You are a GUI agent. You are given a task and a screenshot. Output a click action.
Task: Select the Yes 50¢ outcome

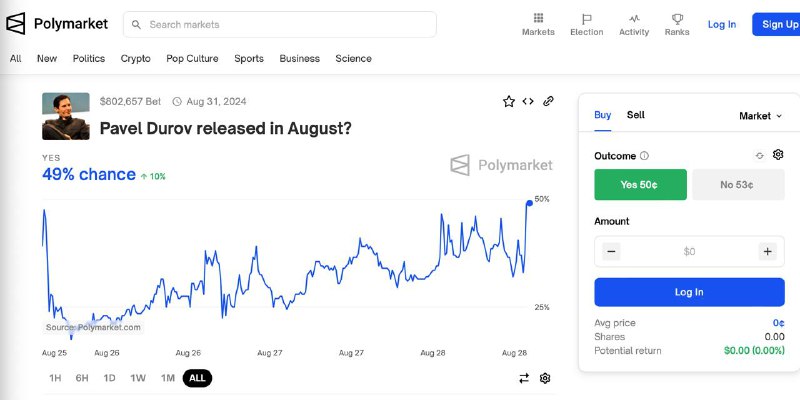640,185
